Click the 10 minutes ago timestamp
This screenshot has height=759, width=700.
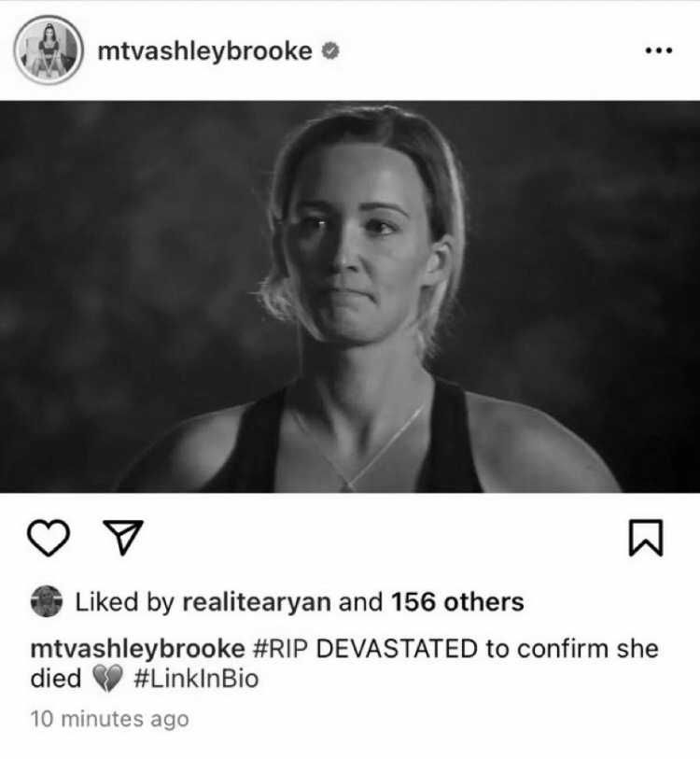[x=109, y=719]
